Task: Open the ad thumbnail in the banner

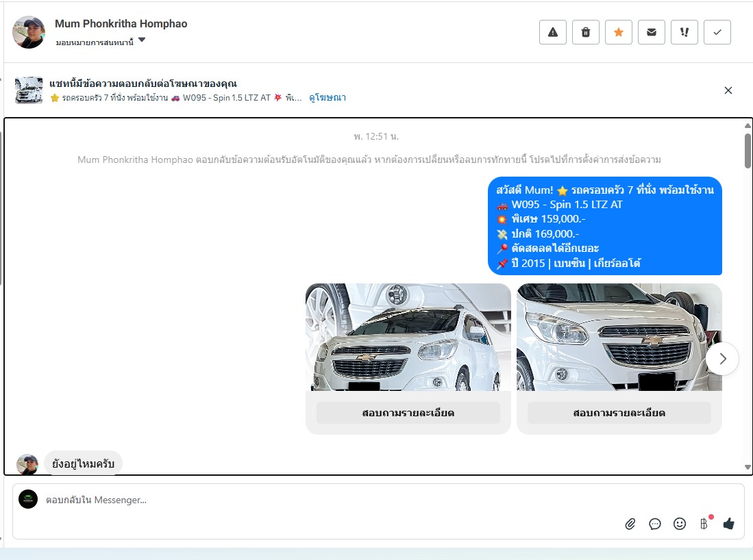Action: point(29,90)
